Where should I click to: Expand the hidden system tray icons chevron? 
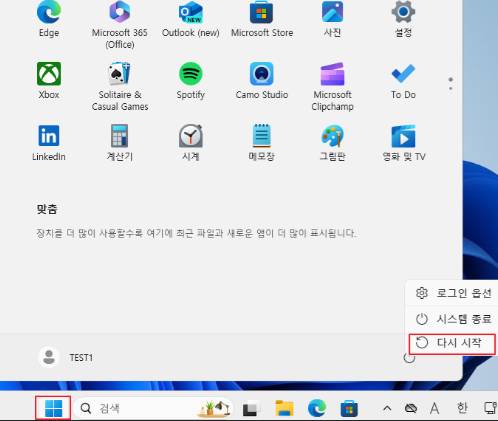387,408
